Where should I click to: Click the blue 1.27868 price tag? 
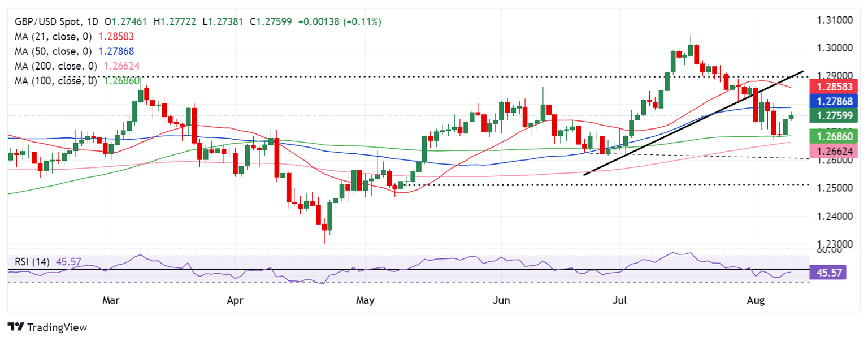click(834, 102)
